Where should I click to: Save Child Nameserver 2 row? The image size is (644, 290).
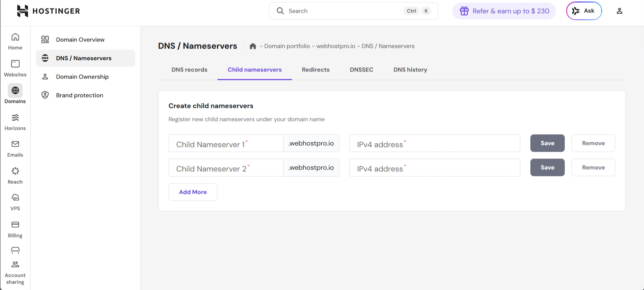[x=547, y=168]
